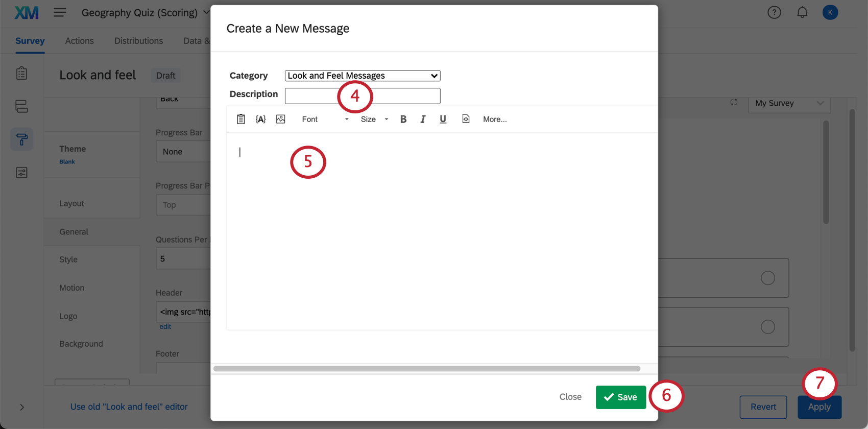Open the Category dropdown

363,76
